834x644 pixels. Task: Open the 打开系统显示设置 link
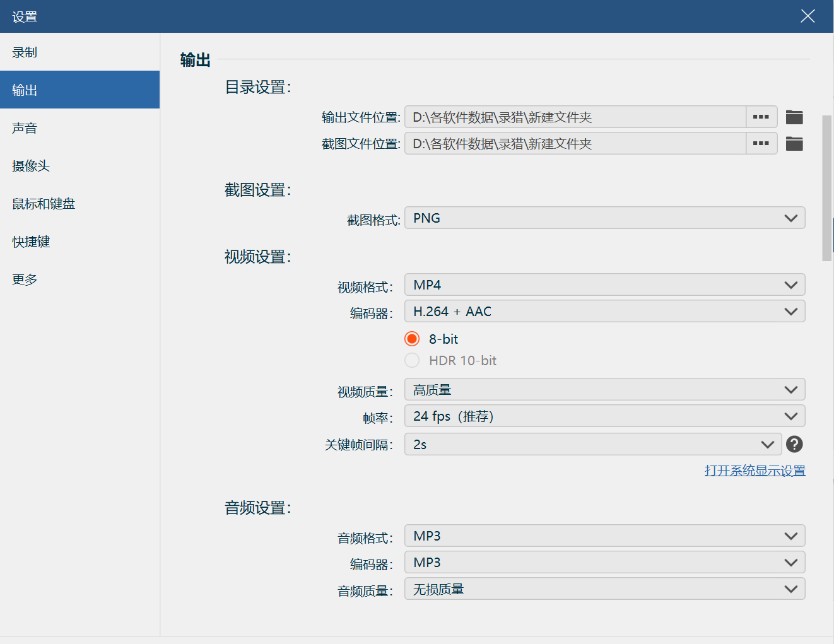[755, 470]
